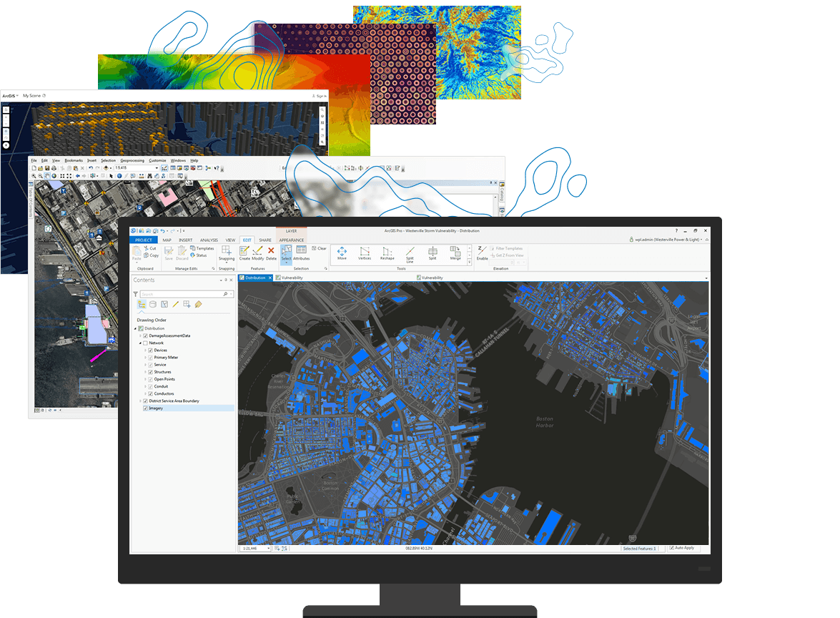Viewport: 840px width, 618px height.
Task: Select the Move tool in the Tools group
Action: [x=342, y=252]
